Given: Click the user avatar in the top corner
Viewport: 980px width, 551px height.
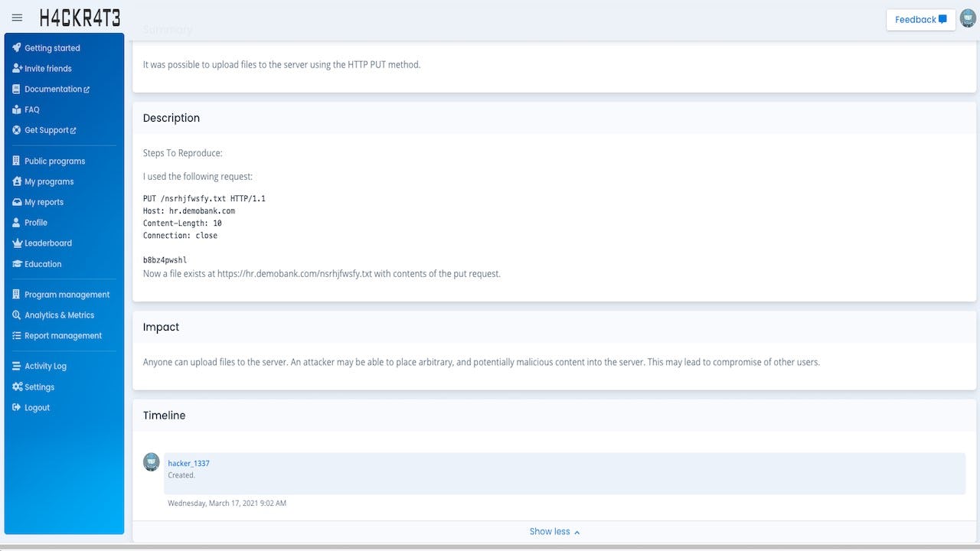Looking at the screenshot, I should coord(967,18).
